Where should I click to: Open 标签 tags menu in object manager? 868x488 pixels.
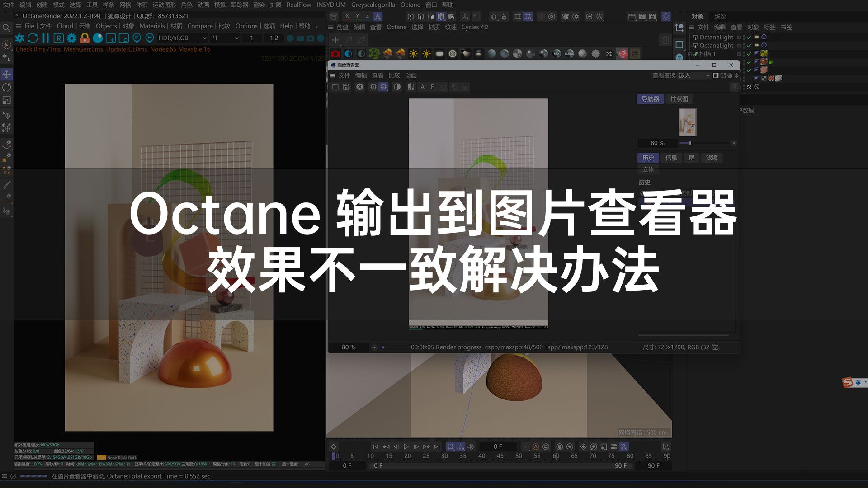point(769,27)
